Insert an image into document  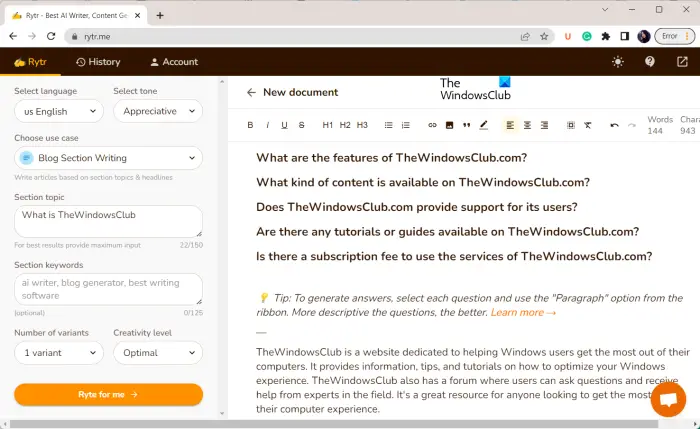pyautogui.click(x=449, y=125)
